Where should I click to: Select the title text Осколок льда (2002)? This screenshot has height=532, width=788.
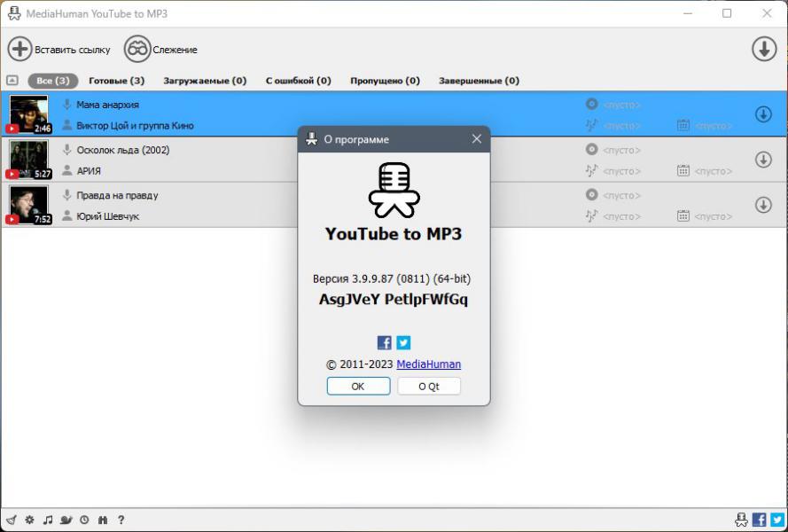tap(123, 150)
